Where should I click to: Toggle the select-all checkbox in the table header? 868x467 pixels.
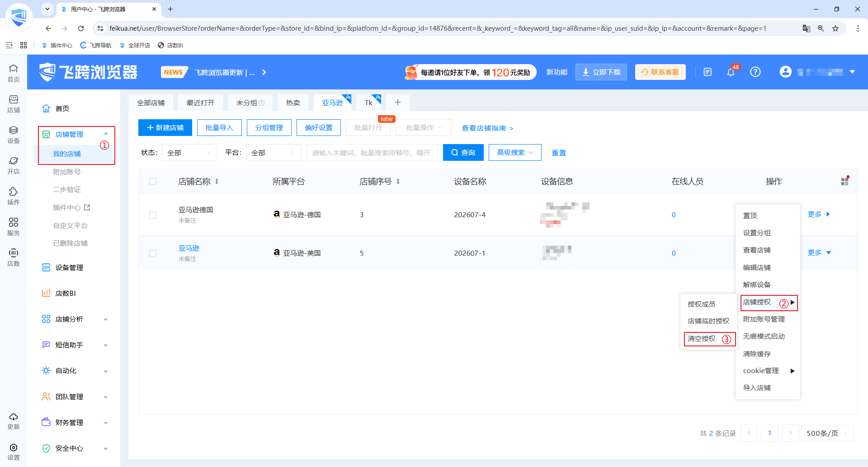pyautogui.click(x=153, y=182)
